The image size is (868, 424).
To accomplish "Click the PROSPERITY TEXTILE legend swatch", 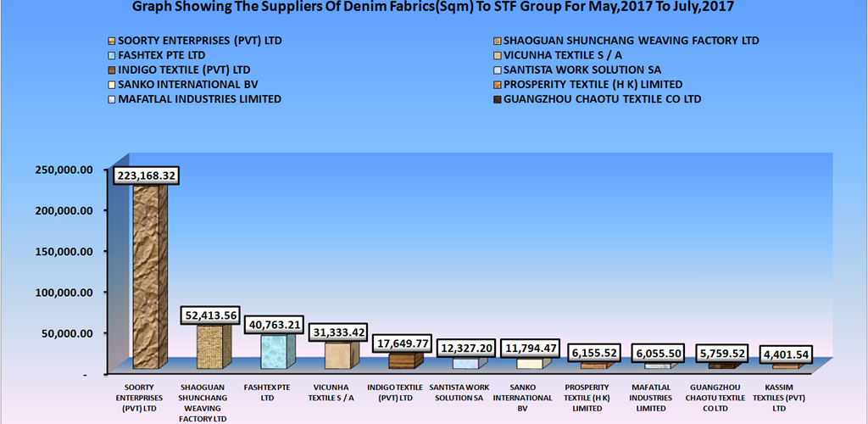I will (x=498, y=85).
